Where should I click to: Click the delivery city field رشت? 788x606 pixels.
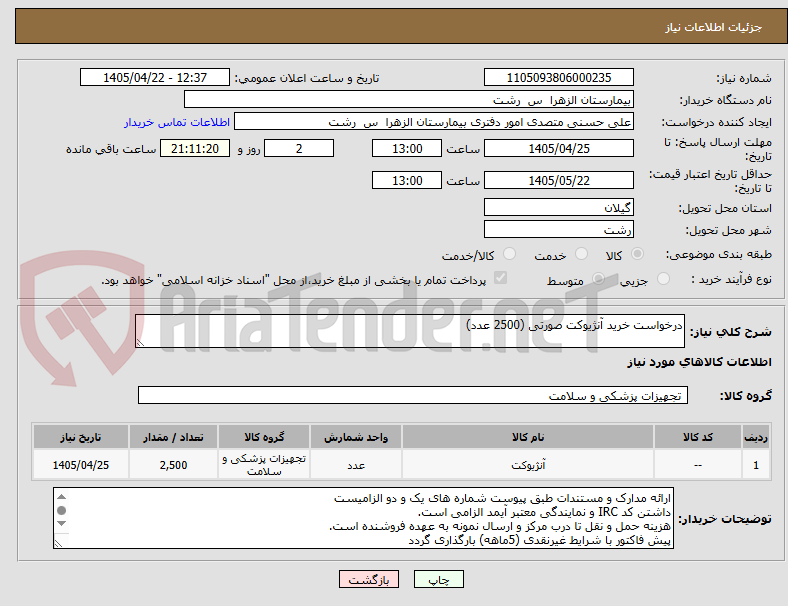[559, 230]
